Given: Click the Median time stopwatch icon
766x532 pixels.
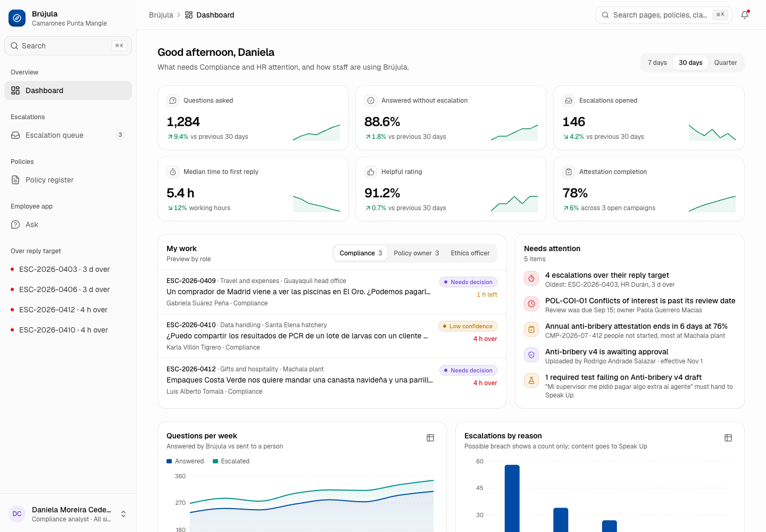Looking at the screenshot, I should [173, 172].
